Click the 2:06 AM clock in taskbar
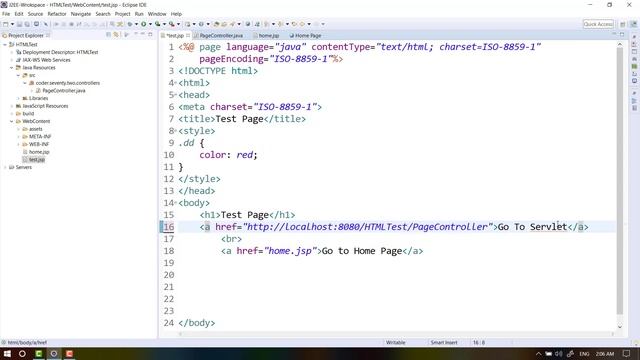 click(x=604, y=354)
